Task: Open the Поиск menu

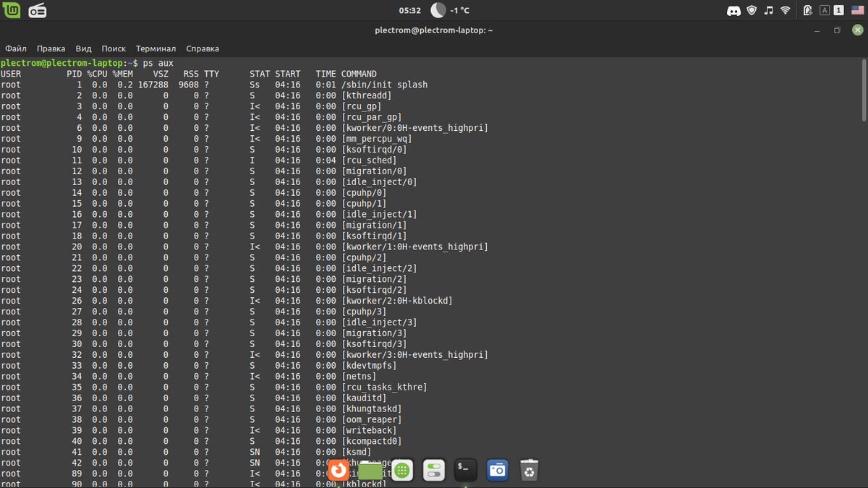Action: coord(114,48)
